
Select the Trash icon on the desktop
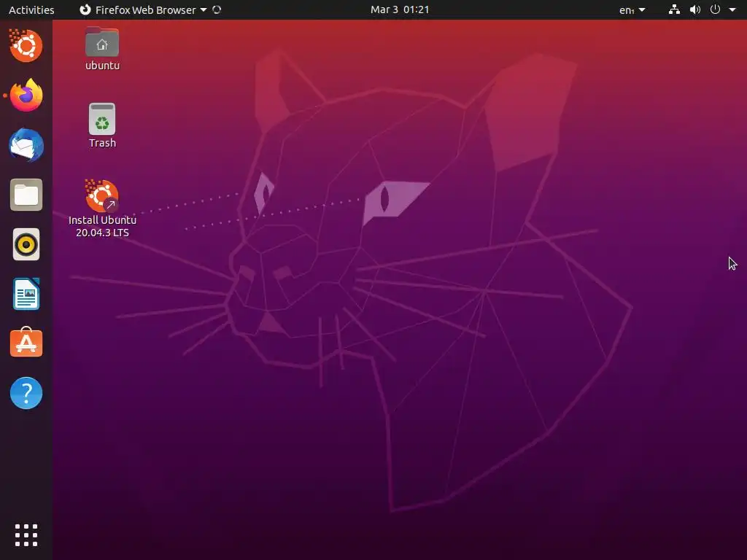tap(102, 119)
